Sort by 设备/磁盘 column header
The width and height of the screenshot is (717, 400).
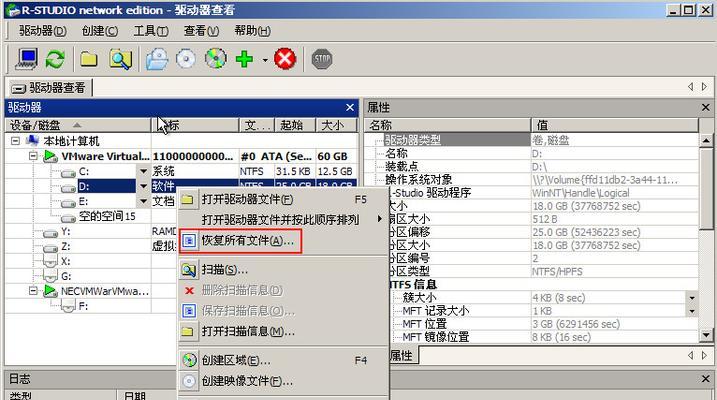(78, 125)
